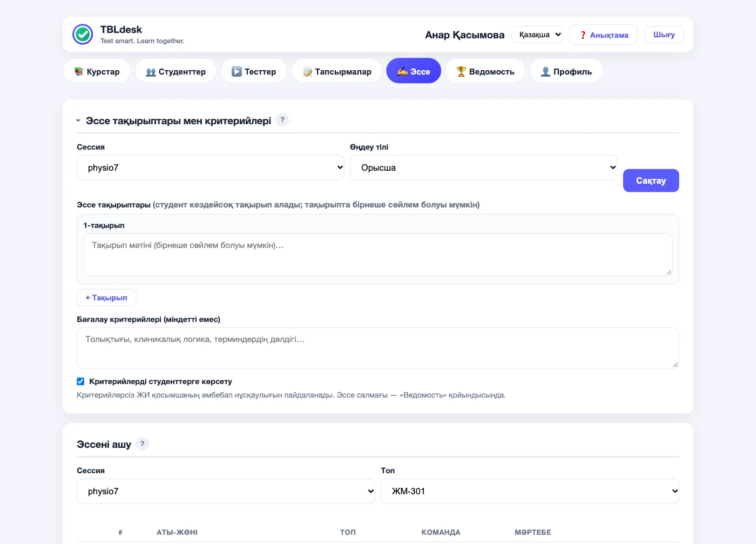This screenshot has width=756, height=544.
Task: Click the 1-тақырып label
Action: click(104, 225)
